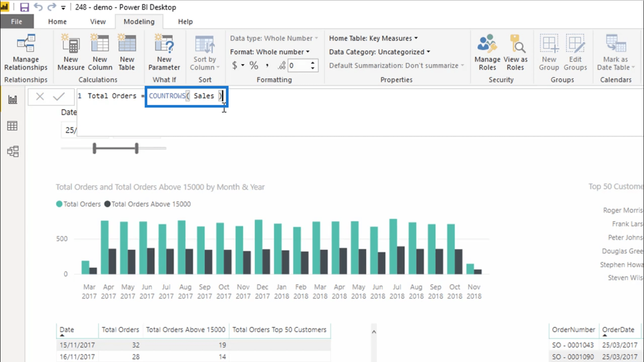Click Total Orders Top 50 Customers header

[x=279, y=330]
